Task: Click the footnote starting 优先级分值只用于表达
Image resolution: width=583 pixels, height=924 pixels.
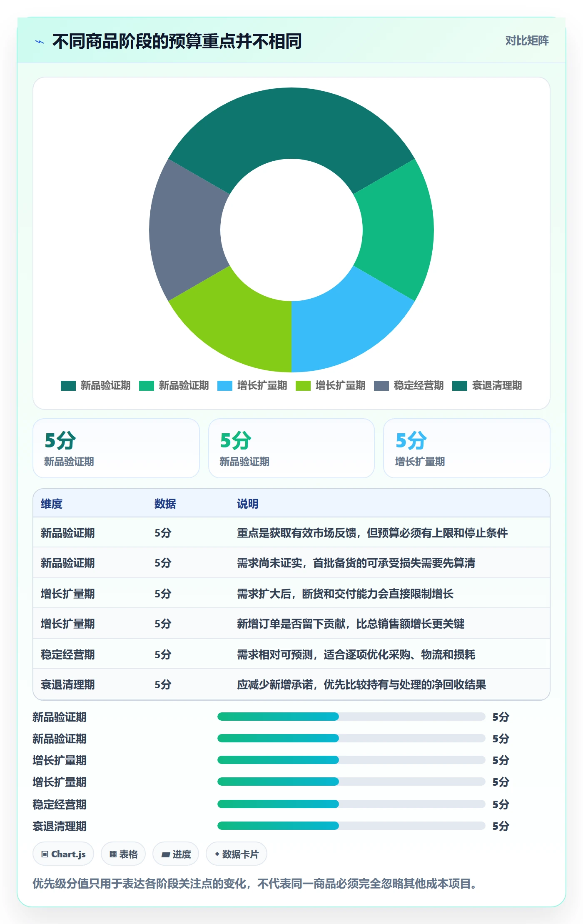Action: click(255, 884)
